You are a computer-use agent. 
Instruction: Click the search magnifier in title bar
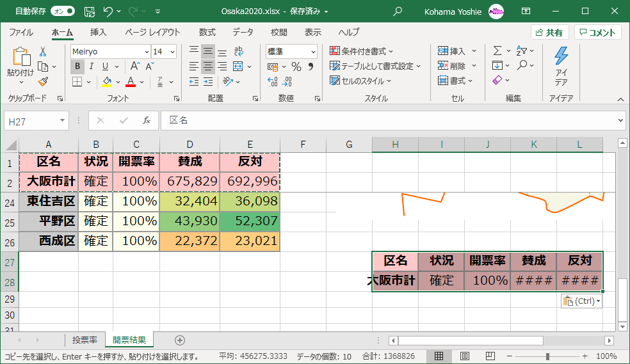pos(398,12)
